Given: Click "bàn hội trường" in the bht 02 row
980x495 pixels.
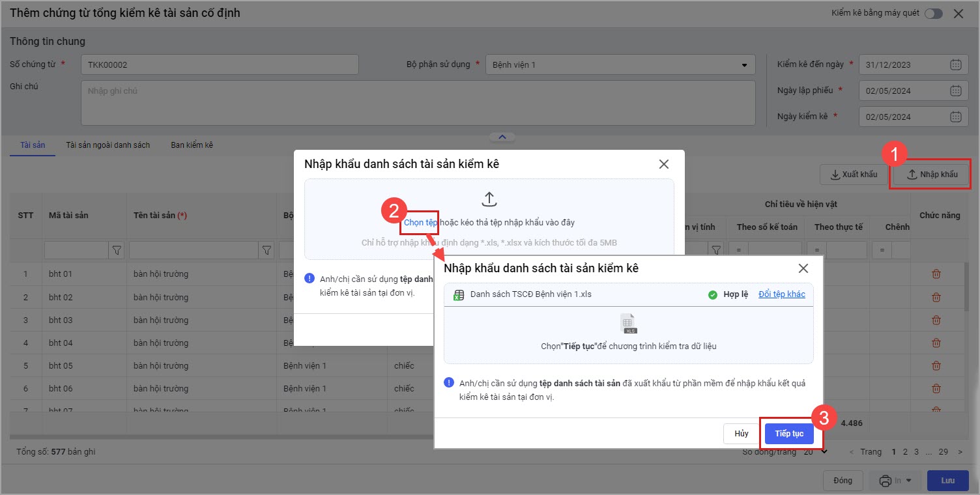Looking at the screenshot, I should (161, 297).
